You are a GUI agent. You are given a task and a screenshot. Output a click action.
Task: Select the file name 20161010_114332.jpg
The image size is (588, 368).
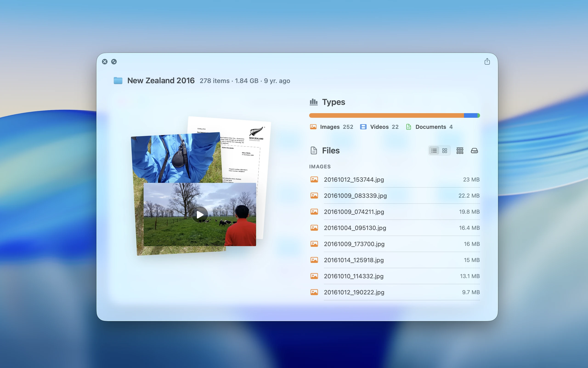click(x=353, y=276)
